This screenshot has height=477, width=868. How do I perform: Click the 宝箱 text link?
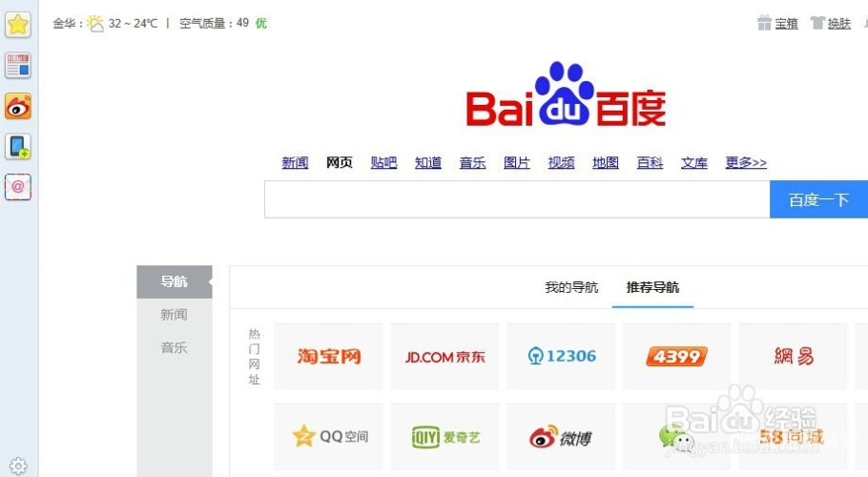pos(786,23)
